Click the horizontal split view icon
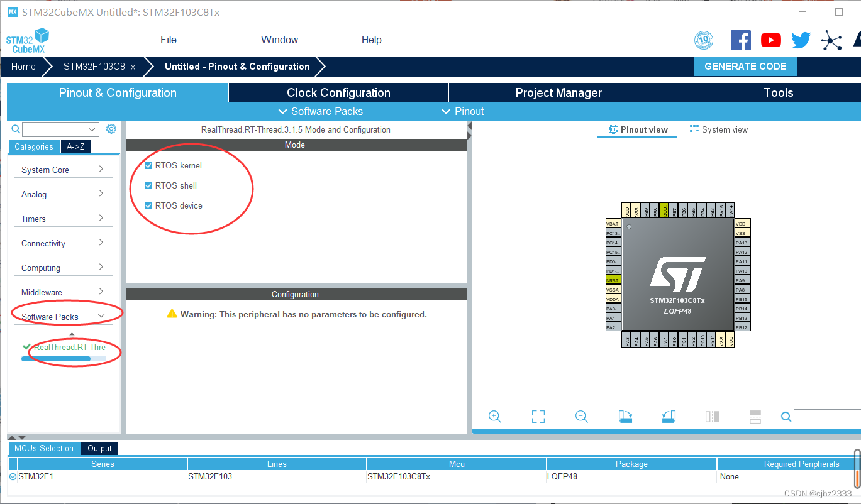Image resolution: width=861 pixels, height=504 pixels. click(755, 417)
